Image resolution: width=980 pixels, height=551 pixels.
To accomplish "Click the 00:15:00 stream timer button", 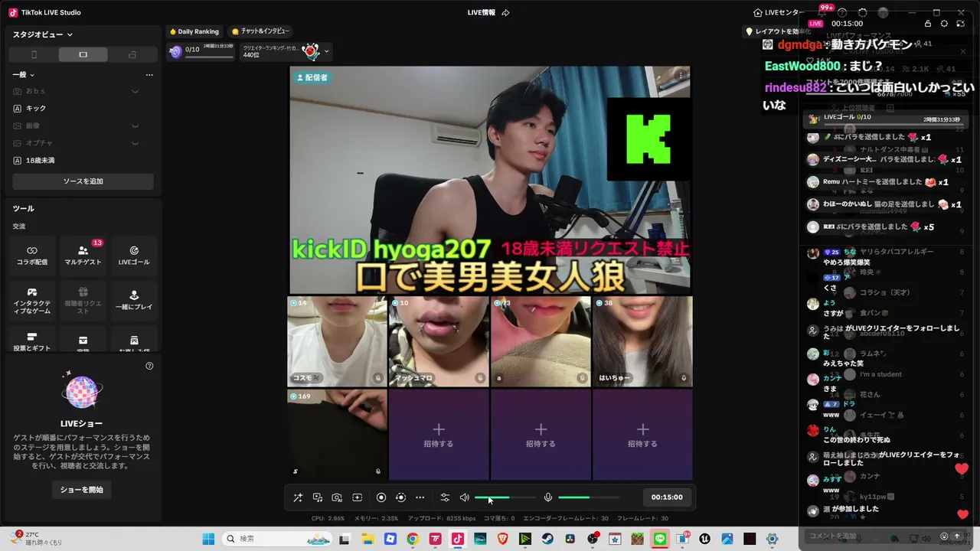I will click(667, 497).
